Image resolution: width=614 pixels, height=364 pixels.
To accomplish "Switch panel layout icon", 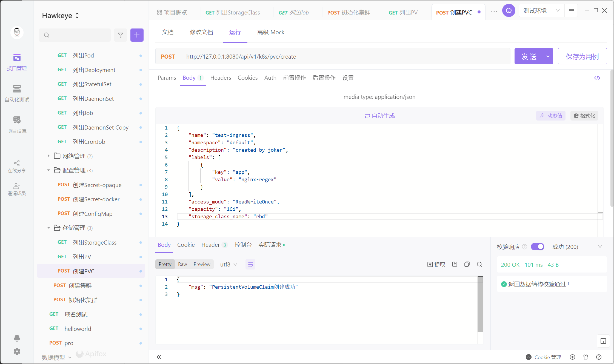I will (x=603, y=341).
